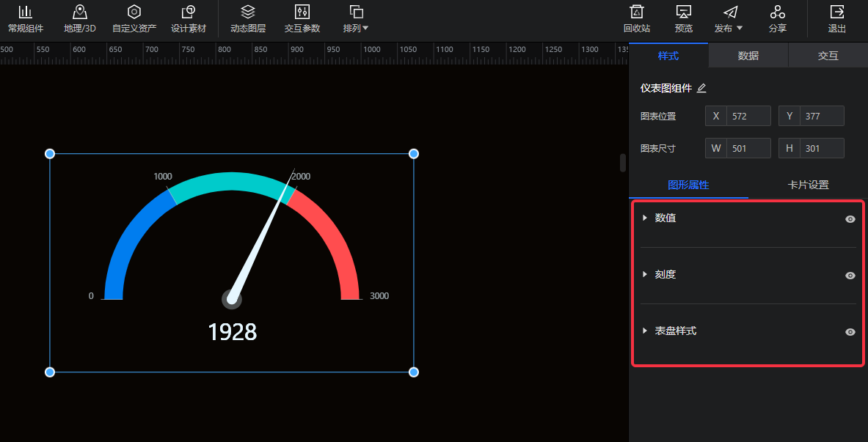Open the 动态图层 layers panel
Viewport: 868px width, 442px height.
(248, 19)
